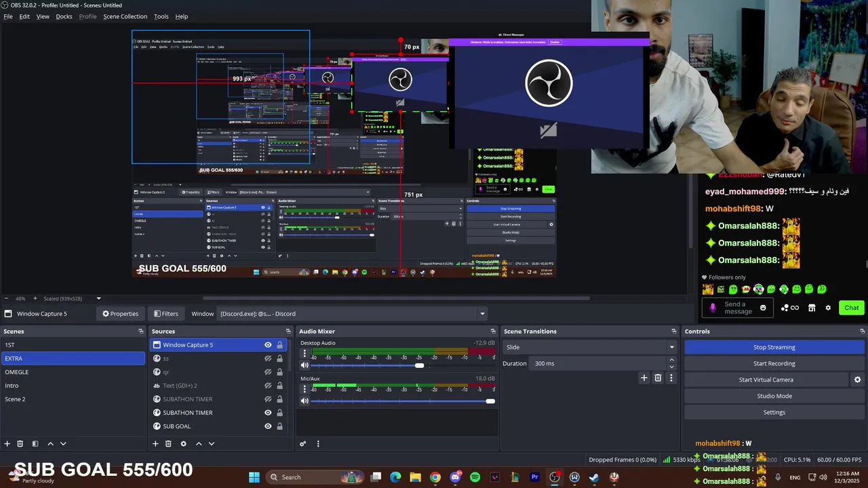868x488 pixels.
Task: Add a new scene with the plus icon
Action: coord(7,444)
